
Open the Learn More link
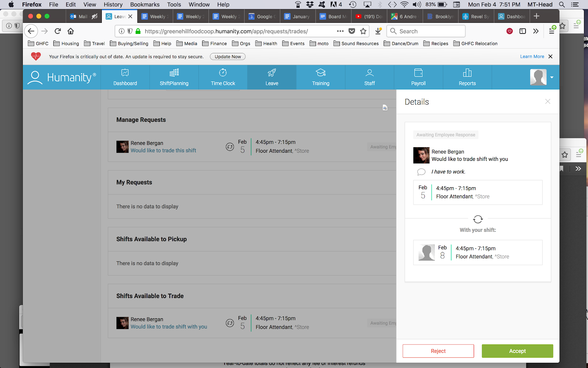(x=532, y=57)
